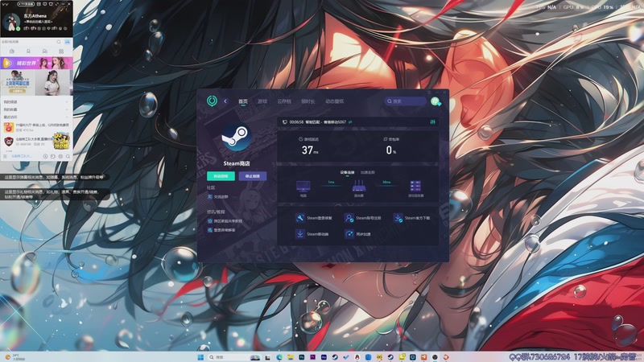Select the 领时长 tab
644x362 pixels.
coord(308,101)
